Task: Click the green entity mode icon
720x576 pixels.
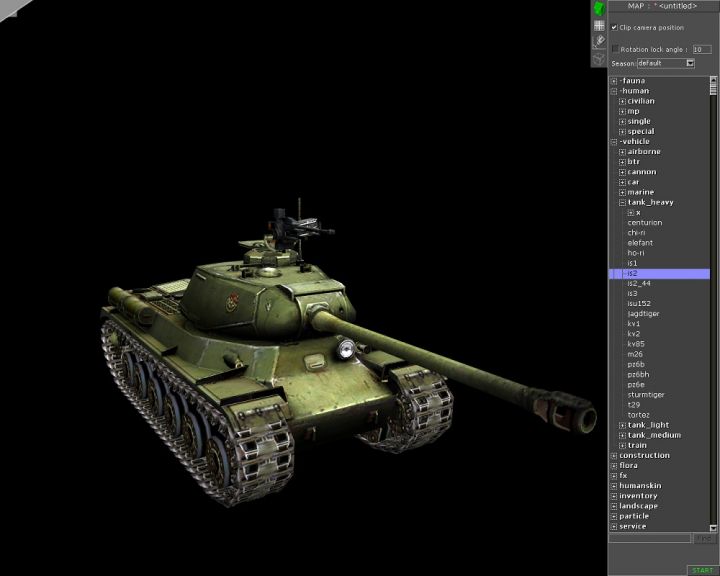Action: coord(599,9)
